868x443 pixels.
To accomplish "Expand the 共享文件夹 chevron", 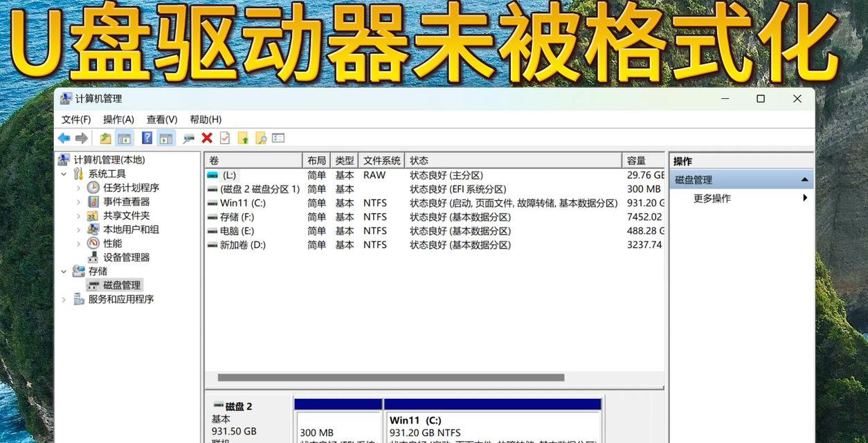I will pyautogui.click(x=78, y=215).
